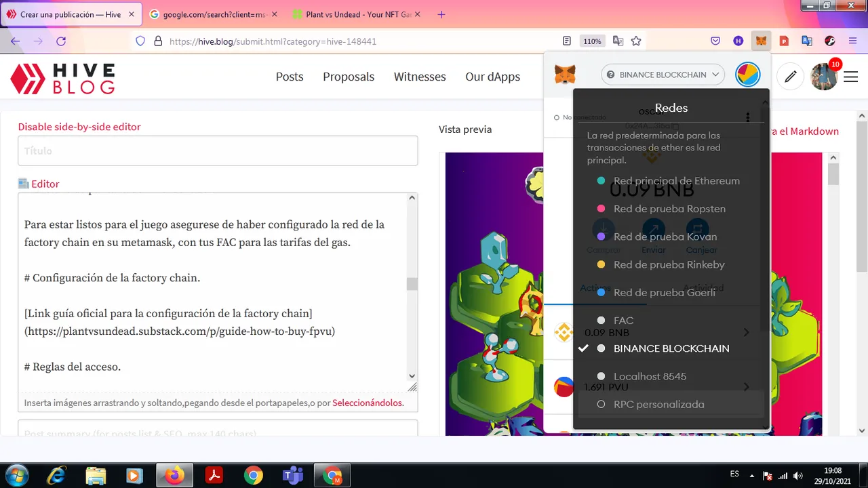The image size is (868, 488).
Task: Open MetaMask account options three-dot menu
Action: pos(748,117)
